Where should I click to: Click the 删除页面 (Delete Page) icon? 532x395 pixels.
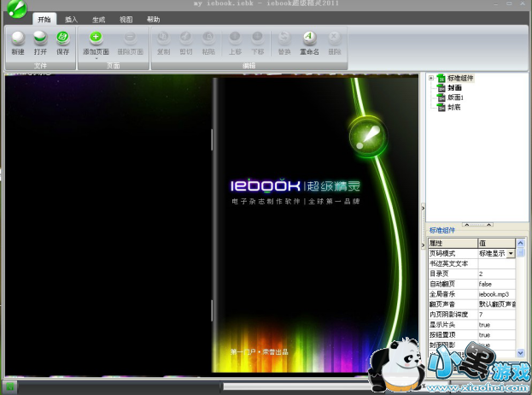(129, 38)
